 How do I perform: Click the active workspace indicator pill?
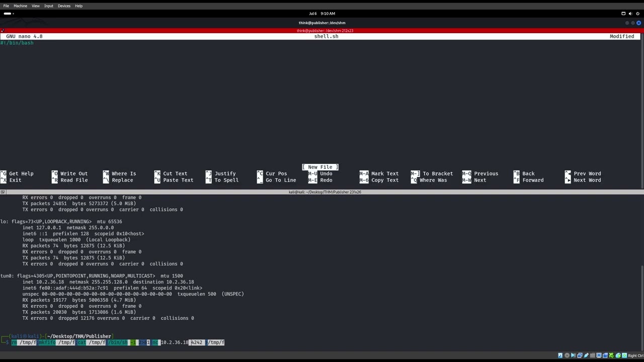pos(7,14)
